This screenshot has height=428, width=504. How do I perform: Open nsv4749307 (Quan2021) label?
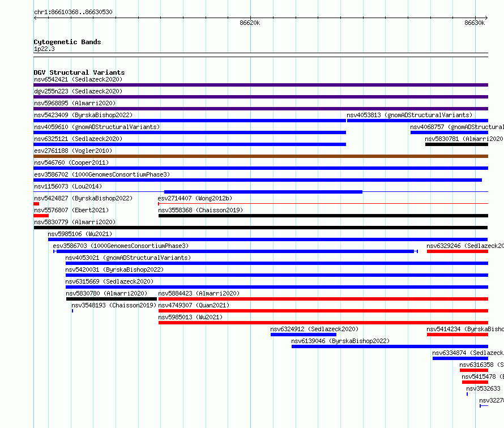point(194,305)
